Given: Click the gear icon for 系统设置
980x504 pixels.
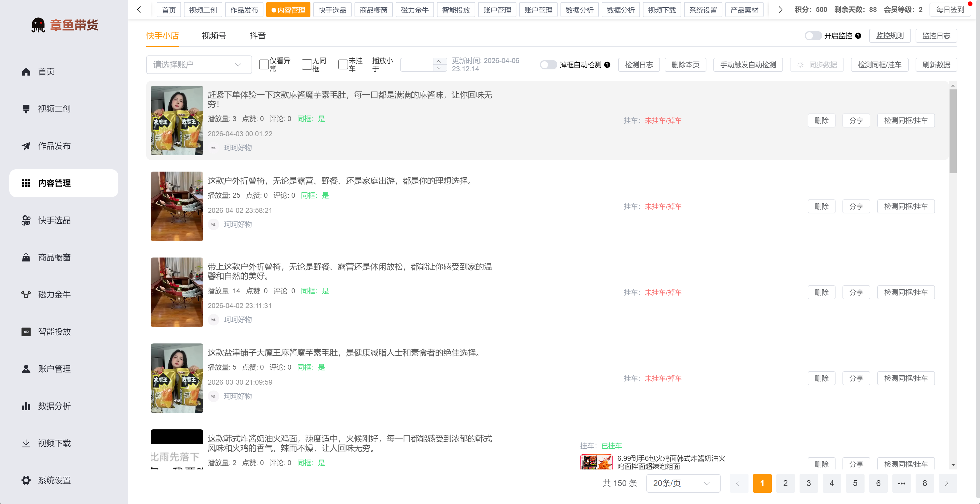Looking at the screenshot, I should coord(26,480).
